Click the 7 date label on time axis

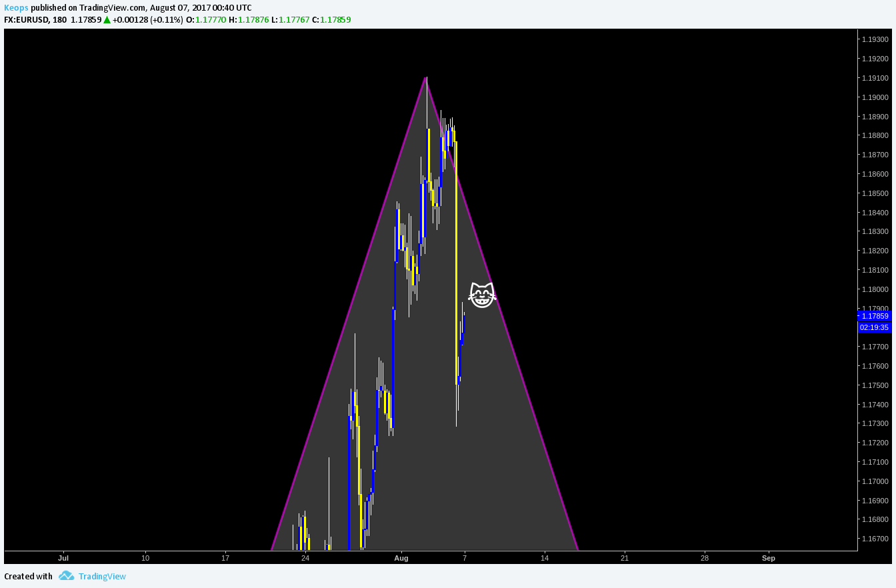465,558
